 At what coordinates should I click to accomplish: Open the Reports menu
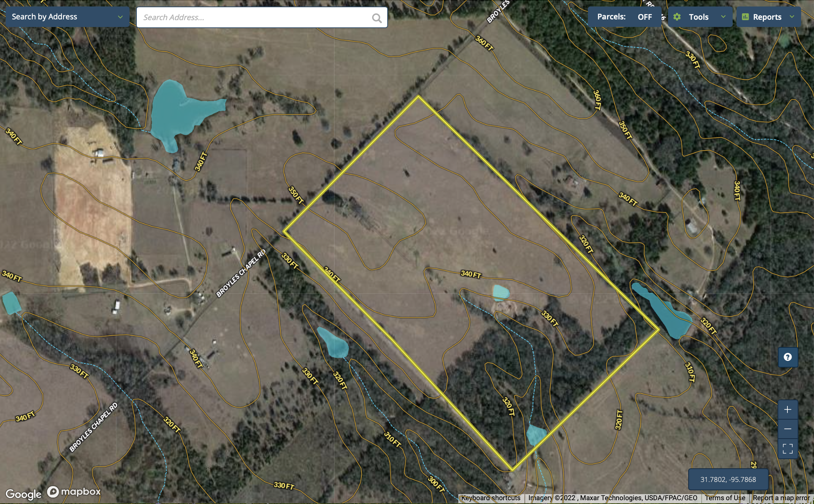767,17
